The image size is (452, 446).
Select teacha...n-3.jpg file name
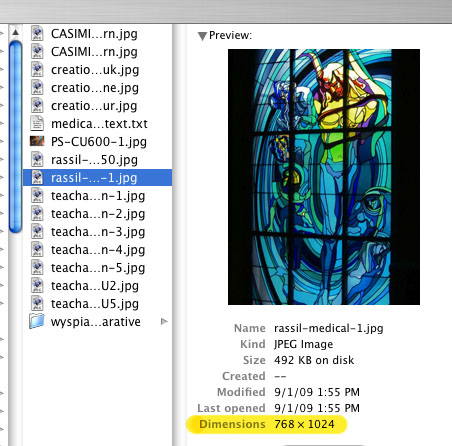(x=98, y=232)
